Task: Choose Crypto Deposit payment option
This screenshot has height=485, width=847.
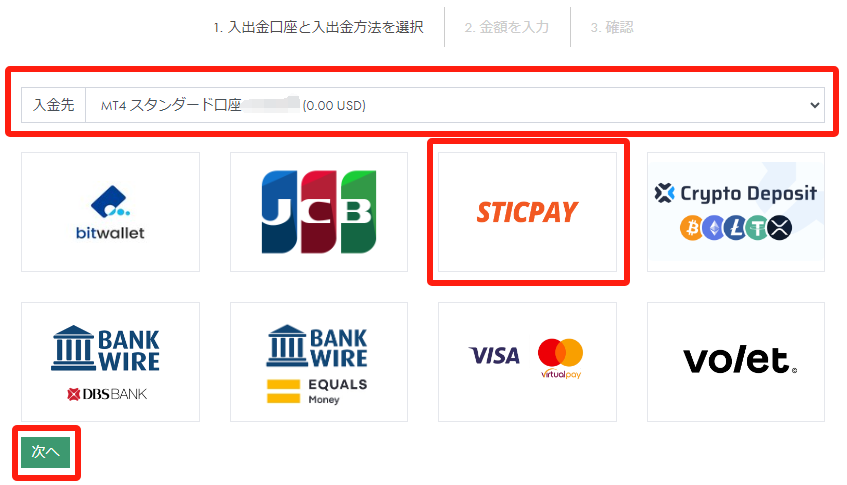Action: (736, 212)
